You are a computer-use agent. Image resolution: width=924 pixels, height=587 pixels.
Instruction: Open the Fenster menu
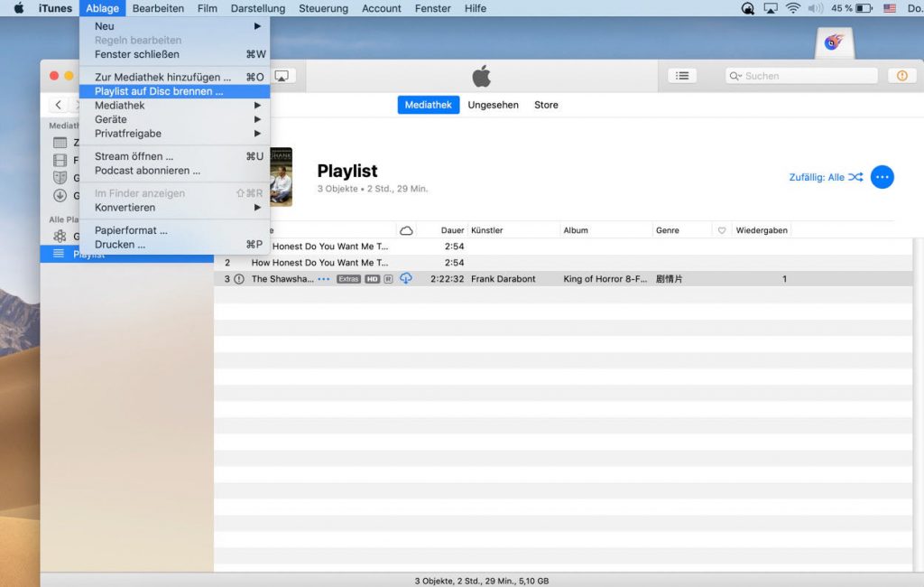(x=432, y=8)
